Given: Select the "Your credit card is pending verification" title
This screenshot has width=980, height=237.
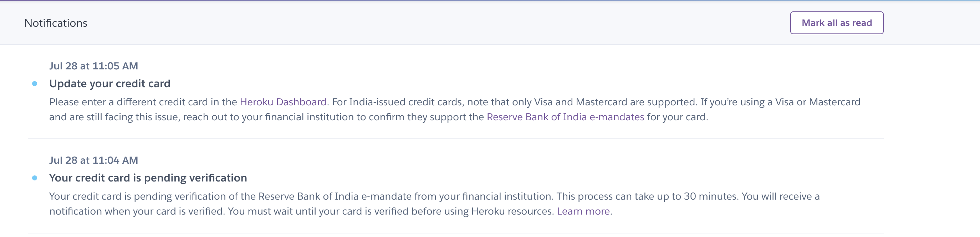Looking at the screenshot, I should pyautogui.click(x=148, y=177).
